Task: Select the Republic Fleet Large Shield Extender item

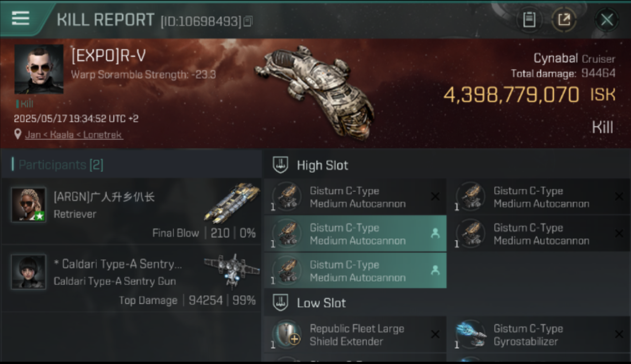Action: coord(355,335)
